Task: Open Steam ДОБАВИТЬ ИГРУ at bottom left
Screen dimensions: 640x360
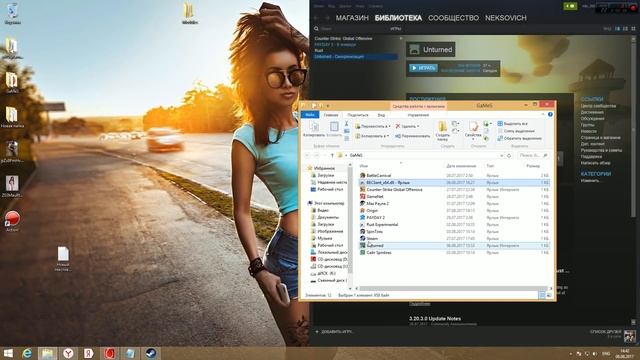Action: (335, 332)
